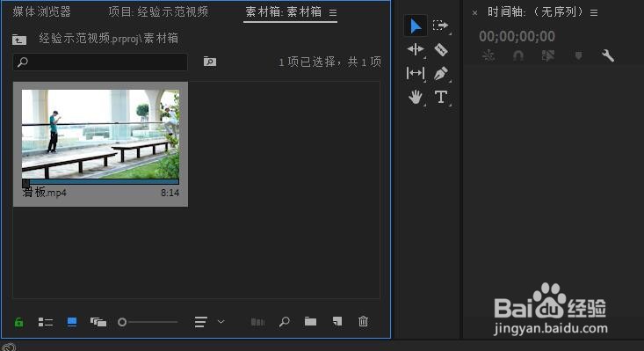Select the Slip tool
The width and height of the screenshot is (644, 351).
(x=416, y=73)
